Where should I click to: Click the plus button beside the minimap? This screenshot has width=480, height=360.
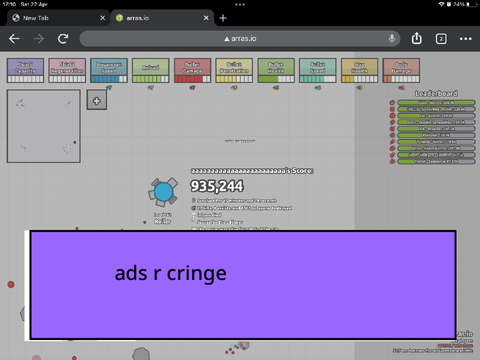(97, 100)
